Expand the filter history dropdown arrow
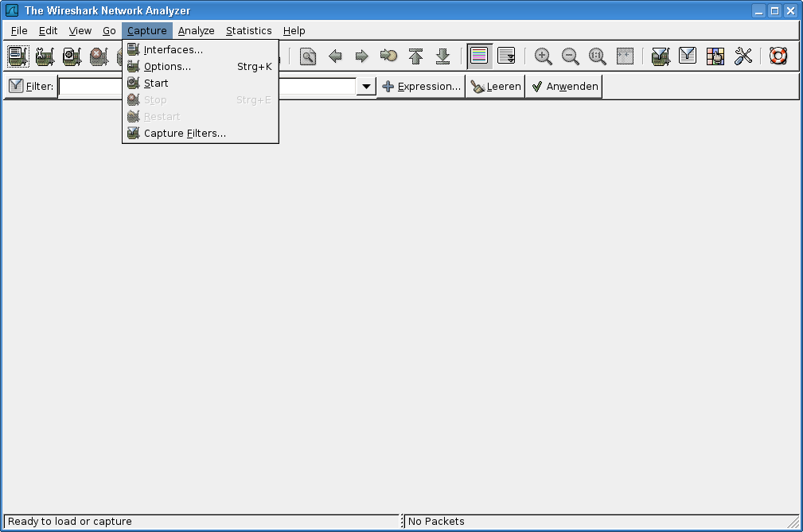803x532 pixels. tap(366, 87)
